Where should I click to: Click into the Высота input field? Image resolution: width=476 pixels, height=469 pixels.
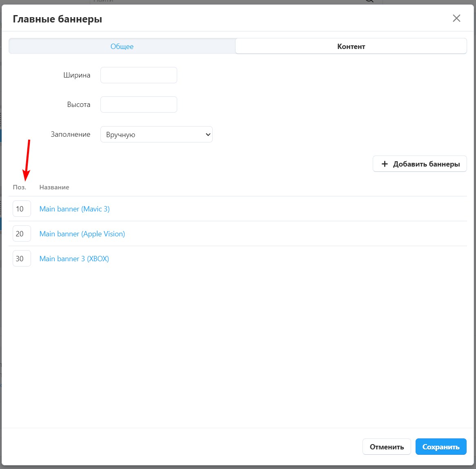click(x=138, y=104)
